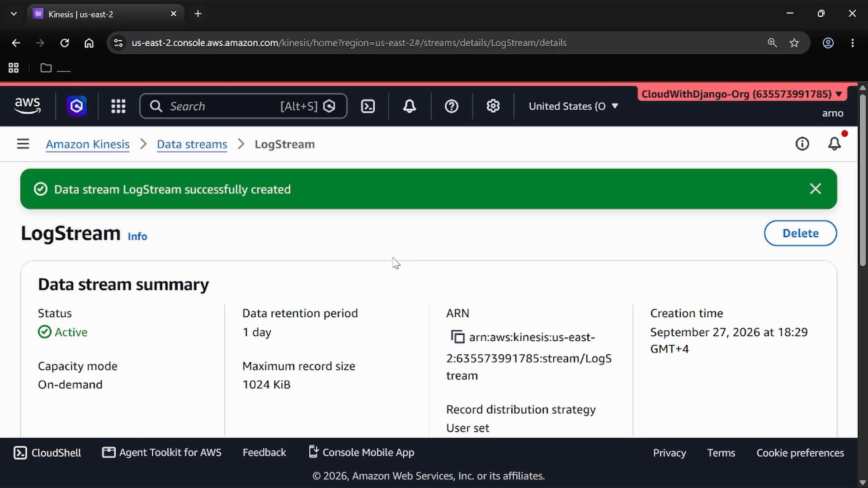Image resolution: width=868 pixels, height=488 pixels.
Task: Open the AWS settings gear menu
Action: point(493,106)
